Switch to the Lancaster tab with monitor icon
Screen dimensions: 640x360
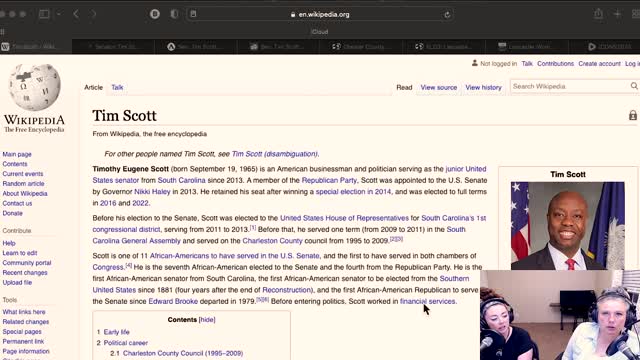click(x=526, y=47)
